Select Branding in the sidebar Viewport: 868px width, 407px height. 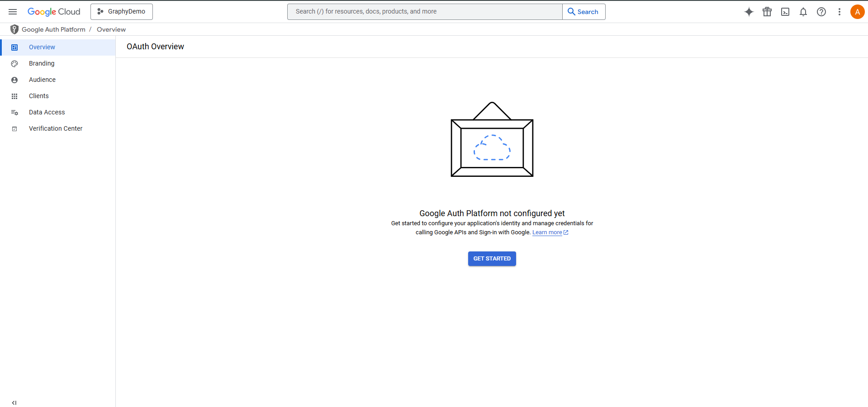point(42,63)
